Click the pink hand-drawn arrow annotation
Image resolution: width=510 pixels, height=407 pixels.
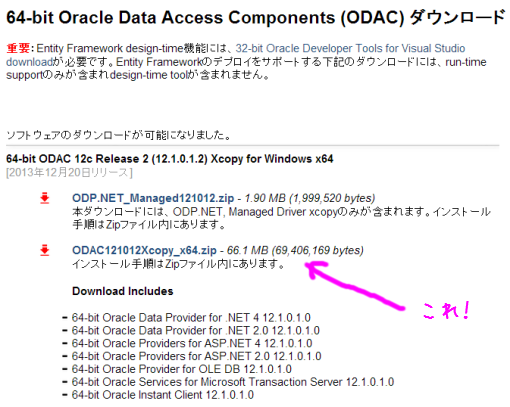[355, 286]
